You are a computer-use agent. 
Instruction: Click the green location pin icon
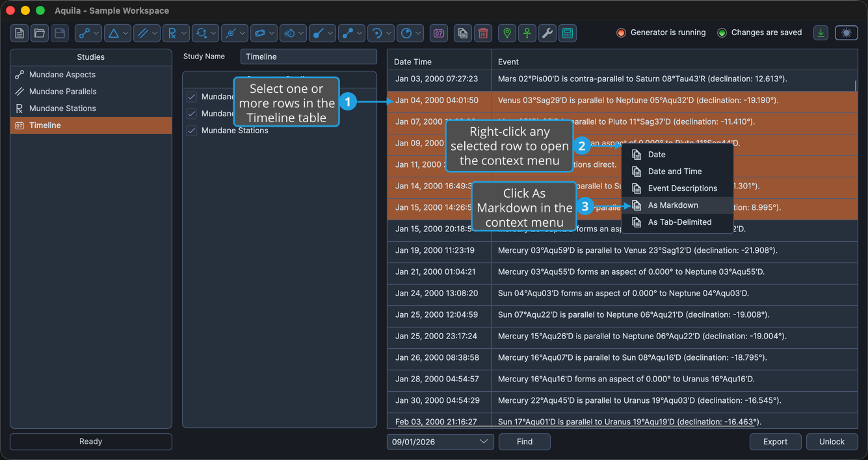pyautogui.click(x=507, y=33)
